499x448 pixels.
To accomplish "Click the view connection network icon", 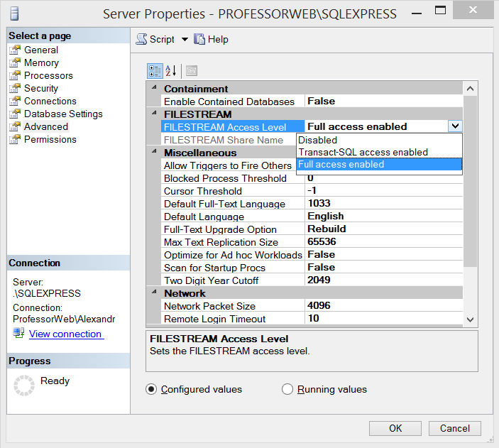I will coord(18,333).
